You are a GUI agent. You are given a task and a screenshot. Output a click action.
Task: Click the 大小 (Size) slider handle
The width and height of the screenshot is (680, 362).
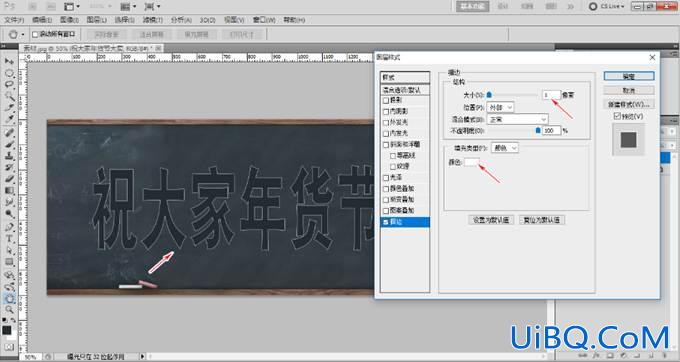pyautogui.click(x=489, y=95)
